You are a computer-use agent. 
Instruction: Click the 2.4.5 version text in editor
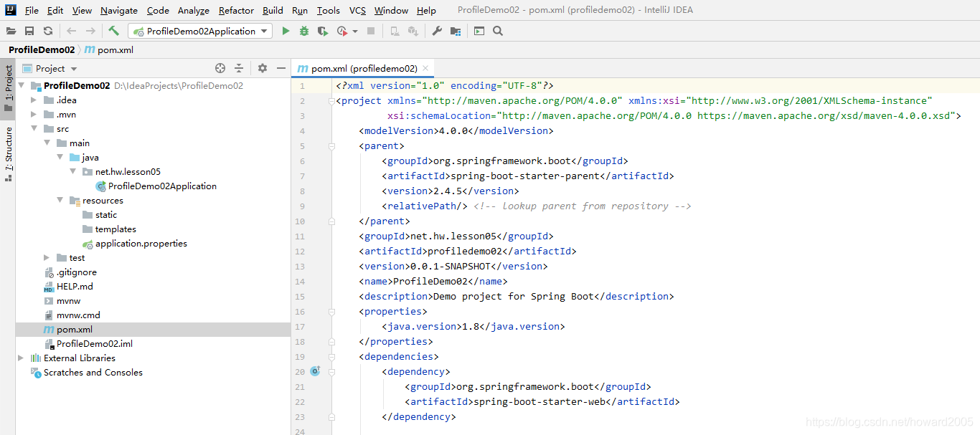[448, 191]
